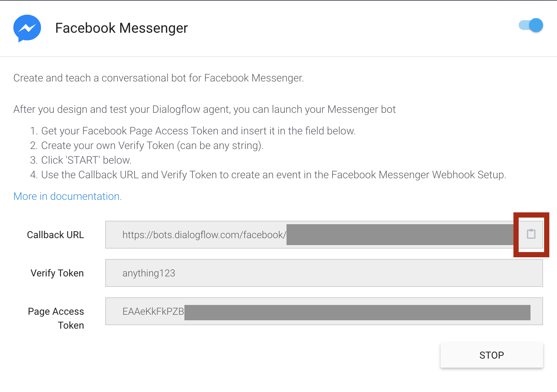The height and width of the screenshot is (392, 557).
Task: Copy the Callback URL with clipboard icon
Action: (531, 234)
